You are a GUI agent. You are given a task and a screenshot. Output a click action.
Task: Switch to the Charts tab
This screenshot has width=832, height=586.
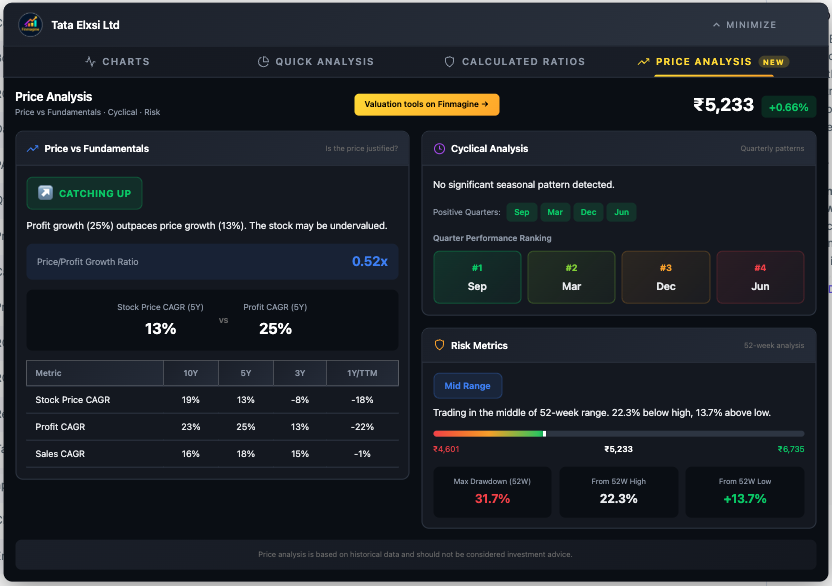[x=118, y=62]
